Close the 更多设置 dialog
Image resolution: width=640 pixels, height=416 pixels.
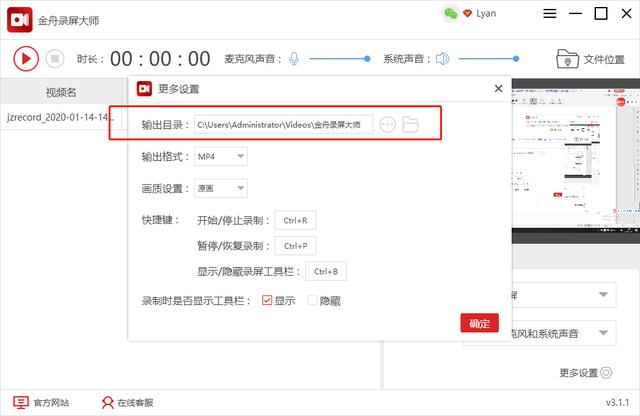498,88
